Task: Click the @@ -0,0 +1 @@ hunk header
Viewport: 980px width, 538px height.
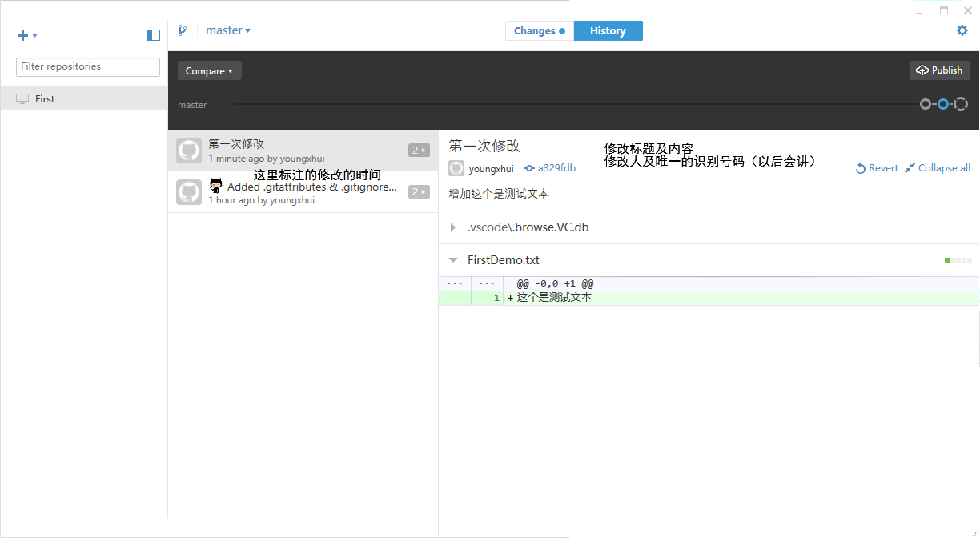Action: tap(555, 283)
